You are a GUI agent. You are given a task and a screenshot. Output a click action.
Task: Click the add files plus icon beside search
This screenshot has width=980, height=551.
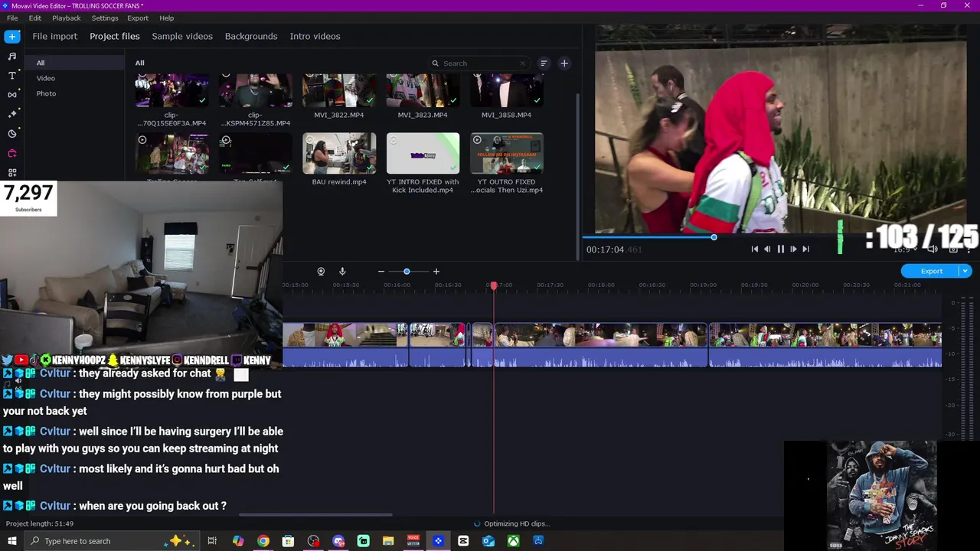[x=564, y=64]
